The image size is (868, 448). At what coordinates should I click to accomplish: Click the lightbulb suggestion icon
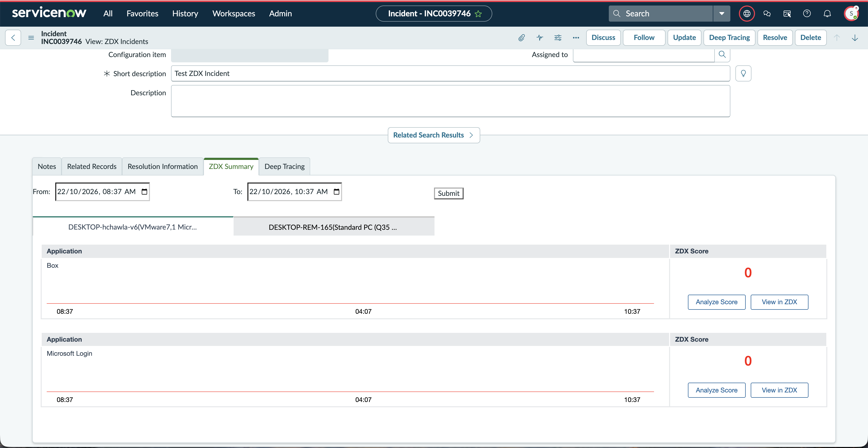coord(743,74)
